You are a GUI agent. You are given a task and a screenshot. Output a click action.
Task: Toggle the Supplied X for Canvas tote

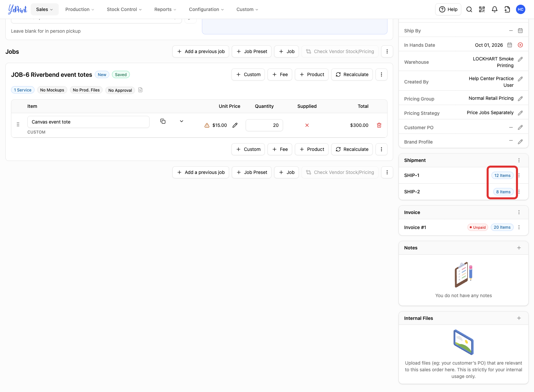coord(307,125)
